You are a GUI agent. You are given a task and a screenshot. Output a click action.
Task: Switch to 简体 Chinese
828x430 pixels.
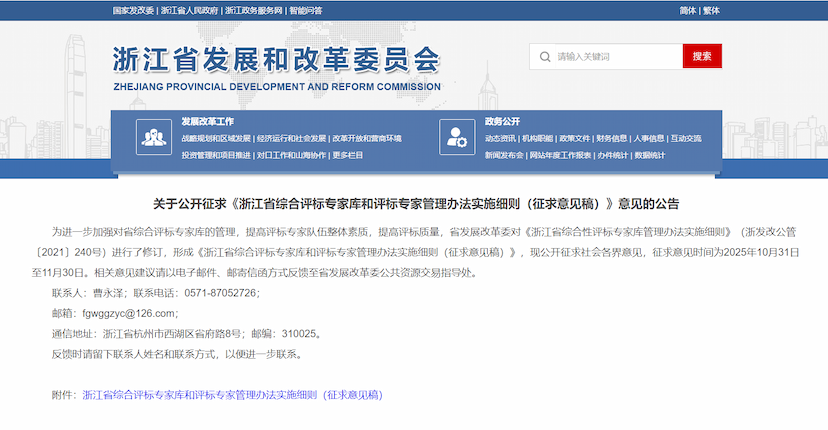pyautogui.click(x=687, y=10)
